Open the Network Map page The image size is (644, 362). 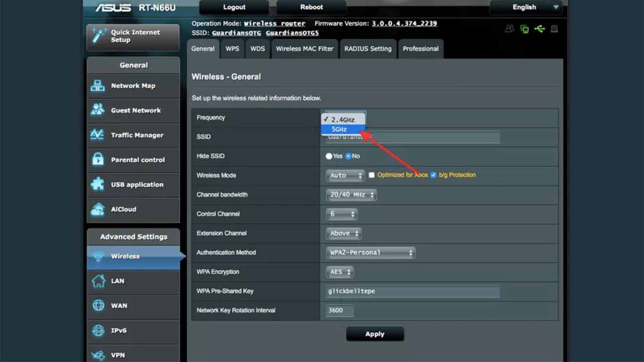132,86
